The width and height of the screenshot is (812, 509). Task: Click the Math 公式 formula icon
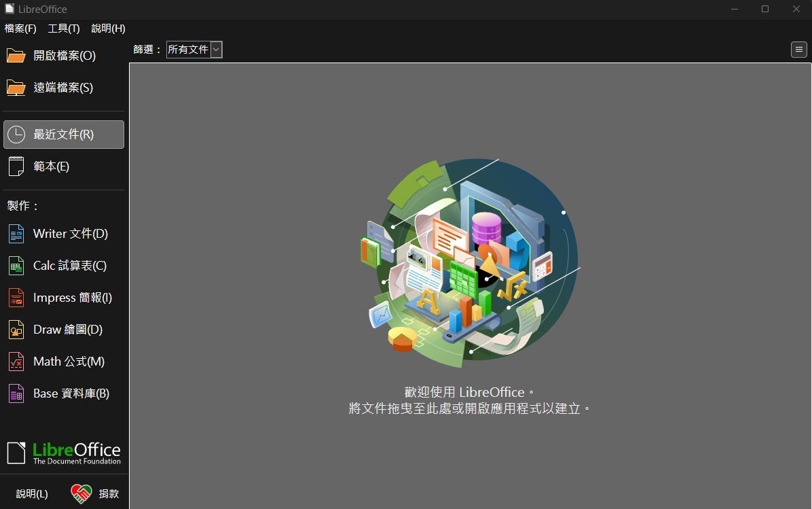point(16,362)
